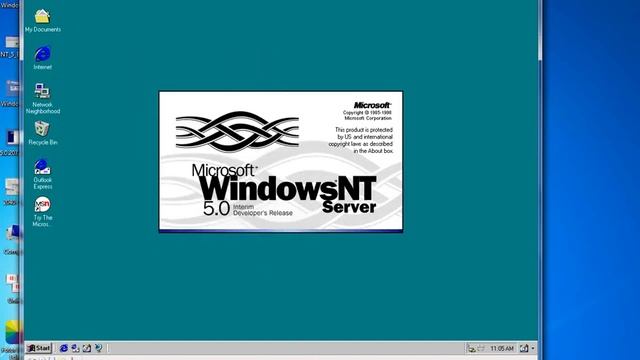640x360 pixels.
Task: Click the desktop icon right of the clock
Action: (x=524, y=349)
